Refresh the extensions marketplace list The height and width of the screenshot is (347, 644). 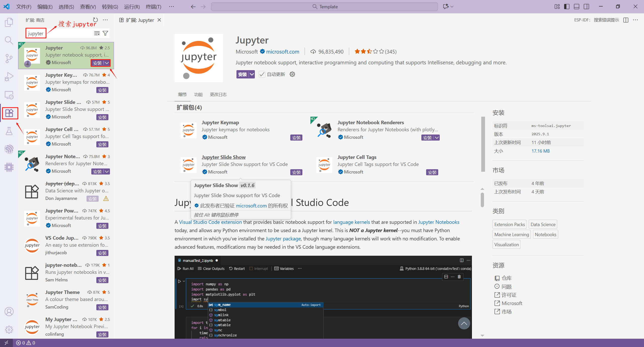click(95, 20)
